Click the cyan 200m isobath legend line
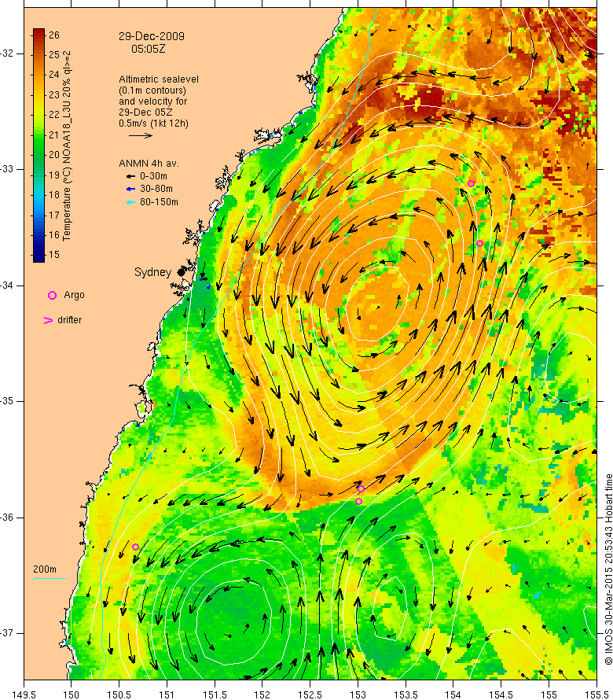The height and width of the screenshot is (700, 613). 49,579
